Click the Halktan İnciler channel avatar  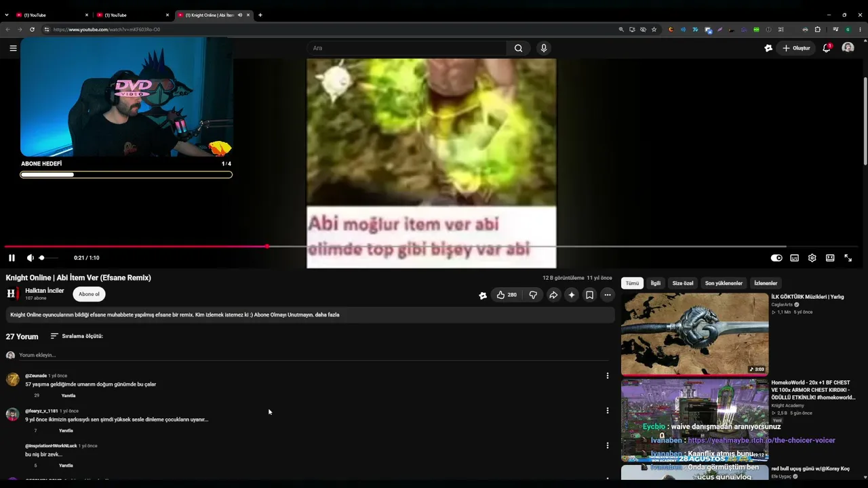(x=12, y=293)
